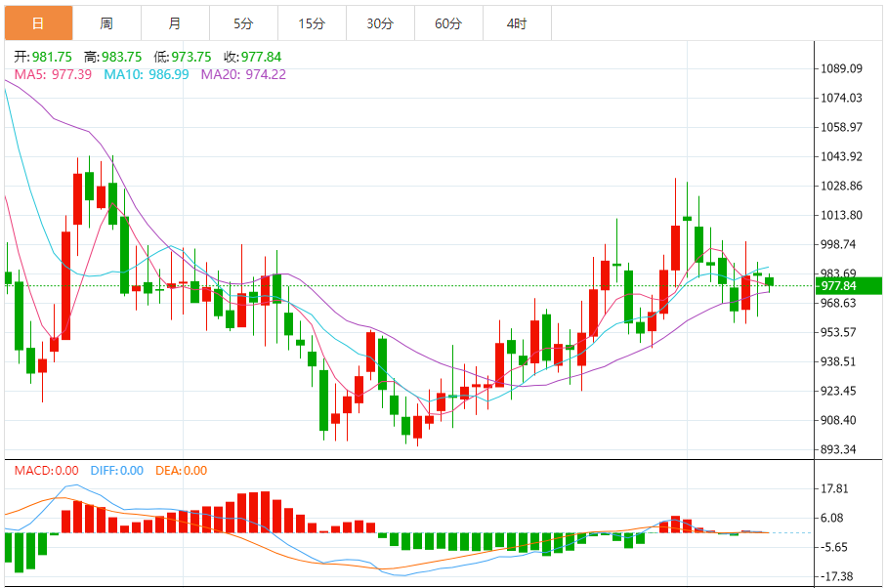
Task: Click the 17.81 MACD axis label
Action: (x=834, y=489)
